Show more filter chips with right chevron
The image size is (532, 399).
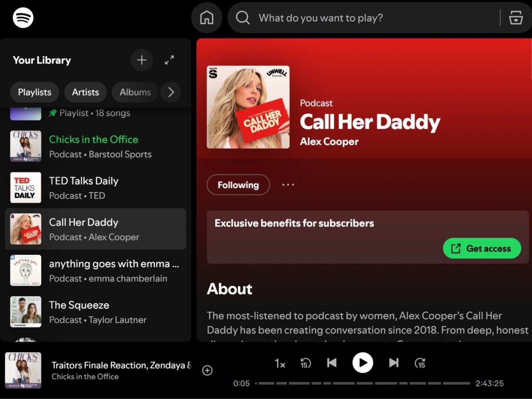(x=171, y=92)
